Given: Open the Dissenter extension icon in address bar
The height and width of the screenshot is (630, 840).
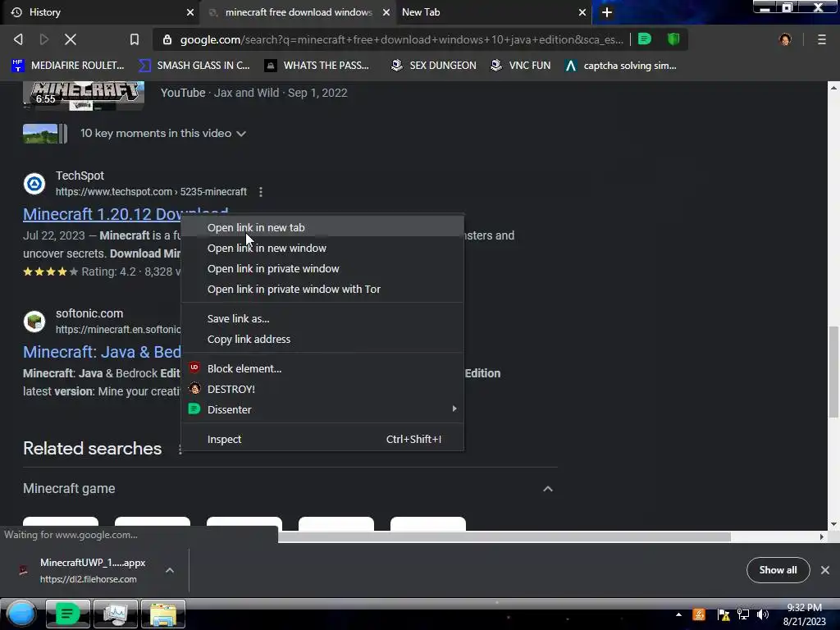Looking at the screenshot, I should (x=645, y=39).
